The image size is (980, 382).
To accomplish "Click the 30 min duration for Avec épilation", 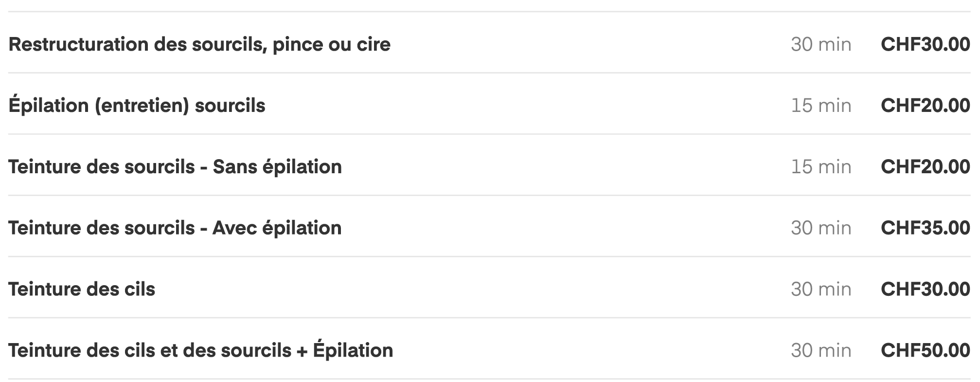I will [x=821, y=228].
